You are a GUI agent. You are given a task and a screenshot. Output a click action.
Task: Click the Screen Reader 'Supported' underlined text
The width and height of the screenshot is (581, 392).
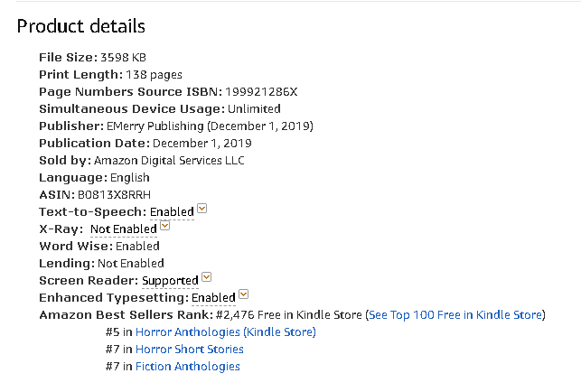coord(170,280)
